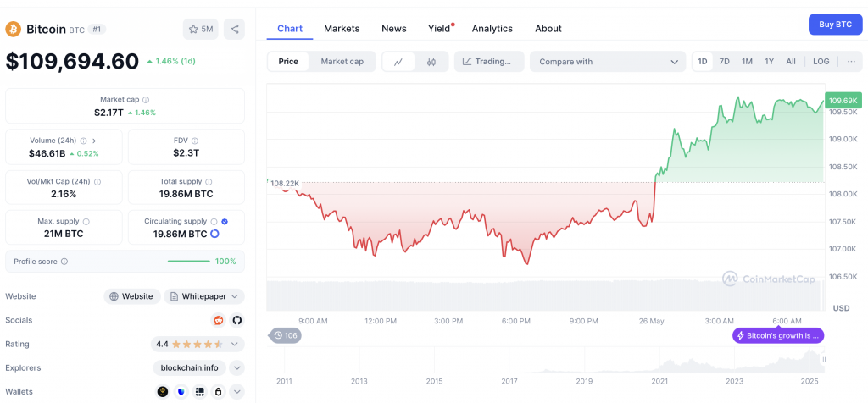
Task: Expand the Wallets chevron dropdown
Action: tap(237, 391)
